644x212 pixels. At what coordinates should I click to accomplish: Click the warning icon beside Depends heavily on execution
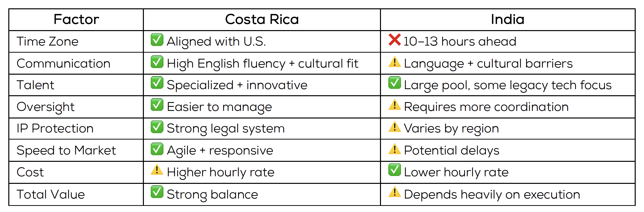click(394, 192)
